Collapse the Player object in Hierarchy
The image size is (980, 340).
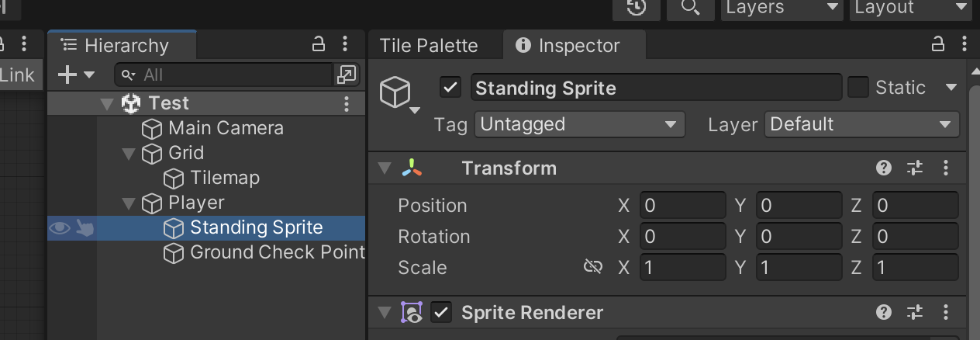(129, 203)
